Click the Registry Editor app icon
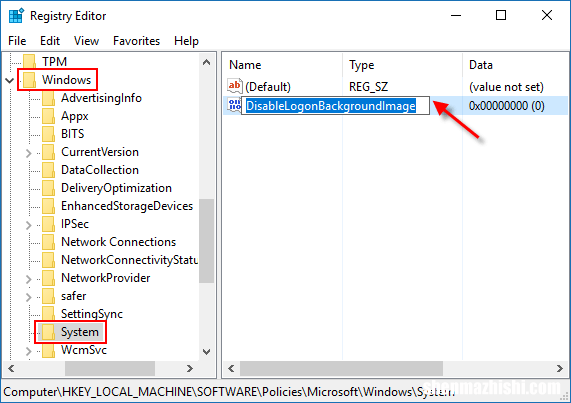 [16, 16]
